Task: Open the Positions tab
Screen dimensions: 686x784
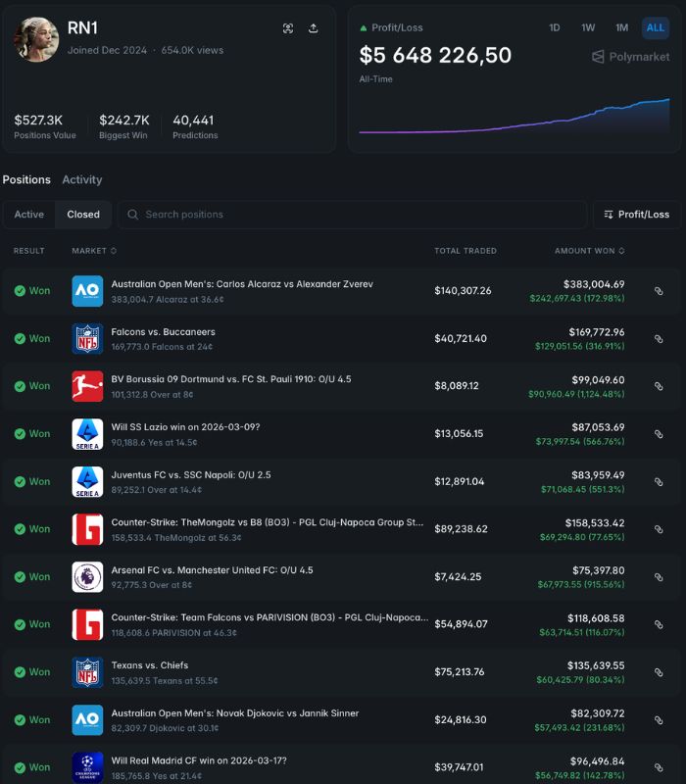Action: pyautogui.click(x=26, y=180)
